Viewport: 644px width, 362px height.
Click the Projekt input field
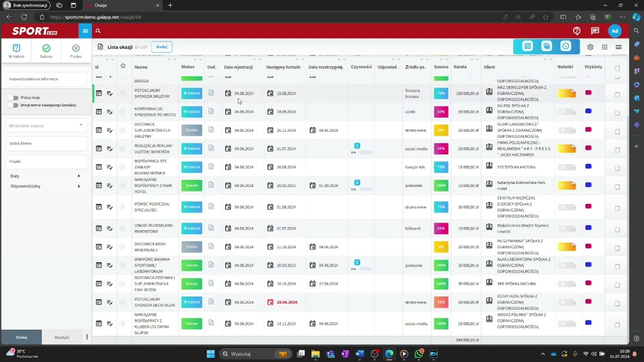(x=46, y=161)
